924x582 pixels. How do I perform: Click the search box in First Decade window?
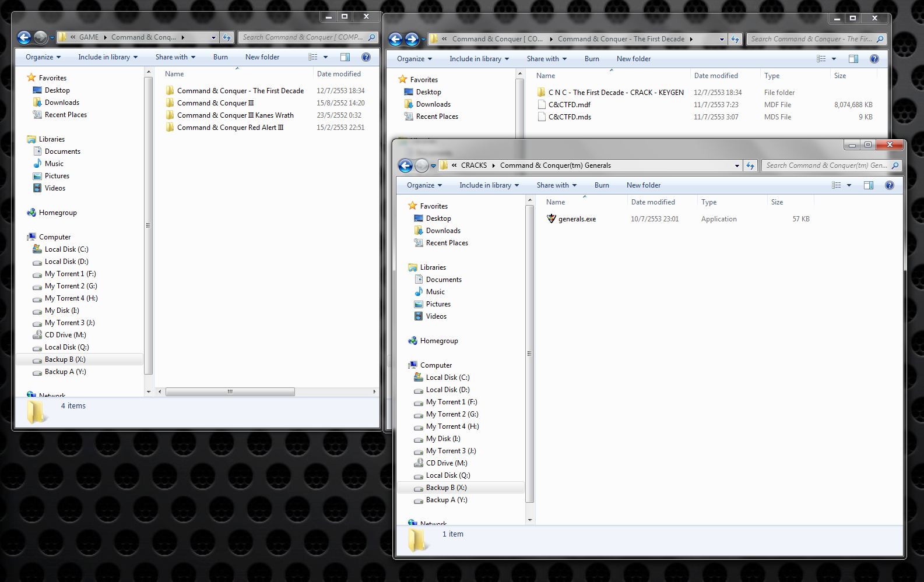click(x=816, y=39)
